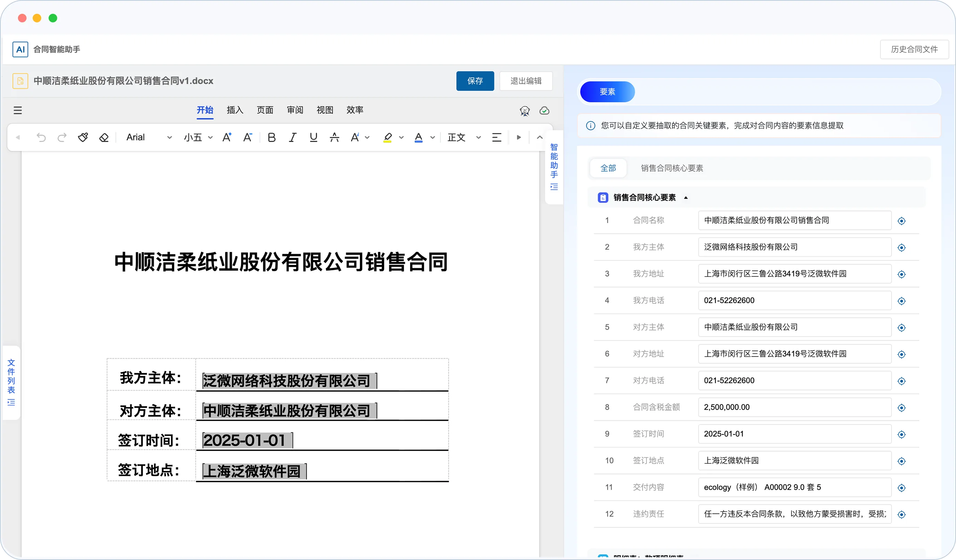Click the superscript A icon

click(x=355, y=137)
